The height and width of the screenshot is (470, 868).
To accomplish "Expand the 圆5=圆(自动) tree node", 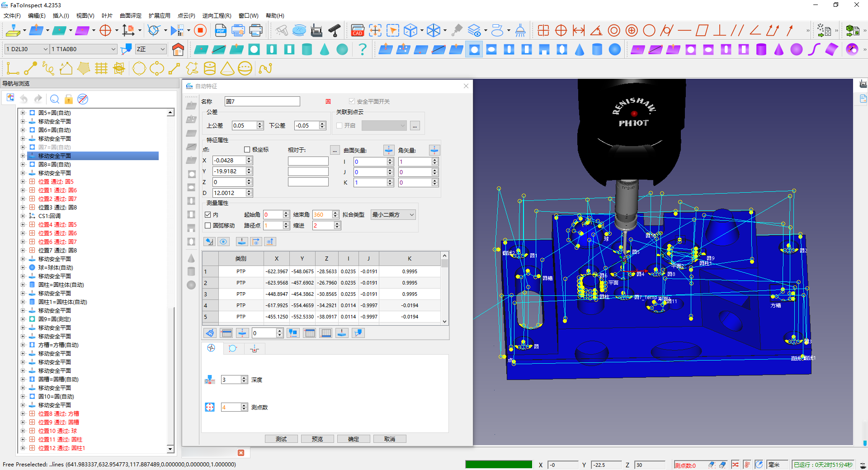I will (x=23, y=113).
